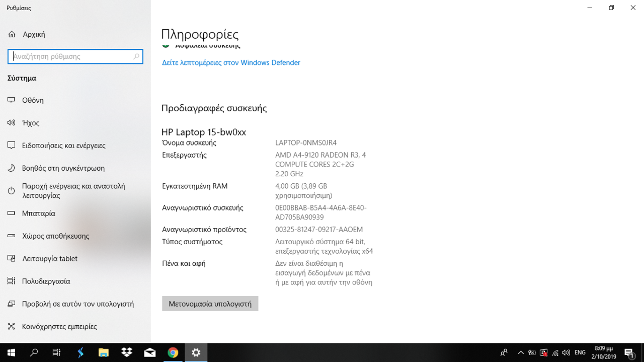Screen dimensions: 644x362
Task: Open Mail app from taskbar
Action: point(150,352)
